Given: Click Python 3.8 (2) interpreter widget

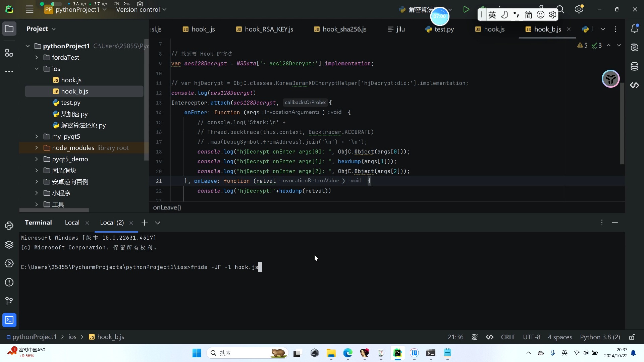Looking at the screenshot, I should (x=600, y=337).
